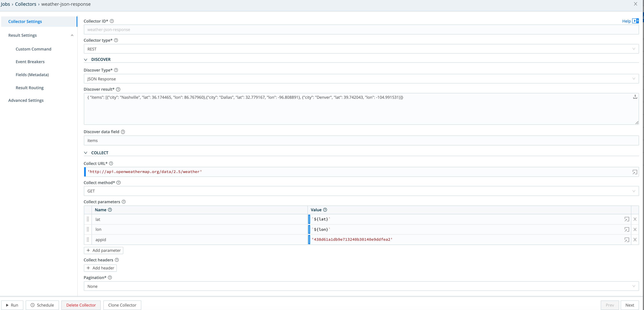
Task: Open Collect method dropdown
Action: [361, 191]
